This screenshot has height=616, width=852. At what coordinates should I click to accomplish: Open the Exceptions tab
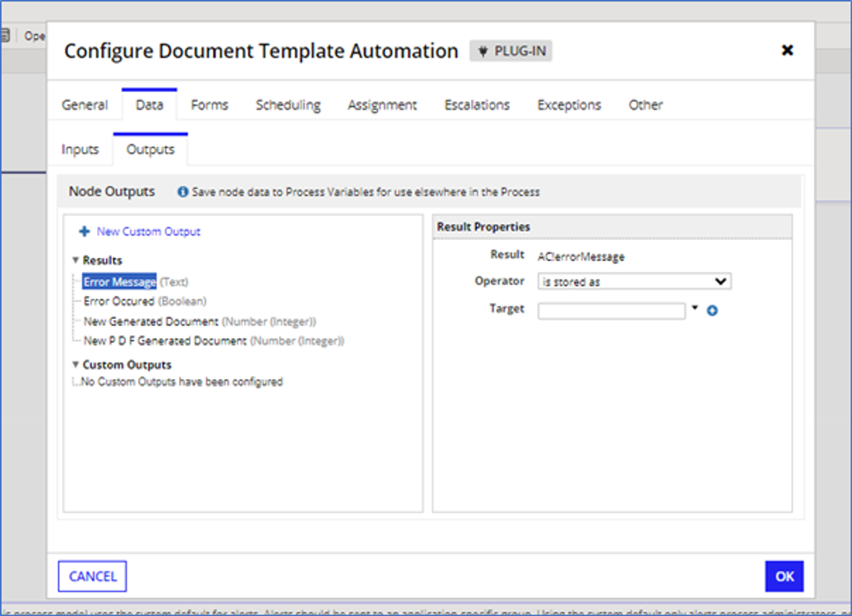tap(569, 105)
